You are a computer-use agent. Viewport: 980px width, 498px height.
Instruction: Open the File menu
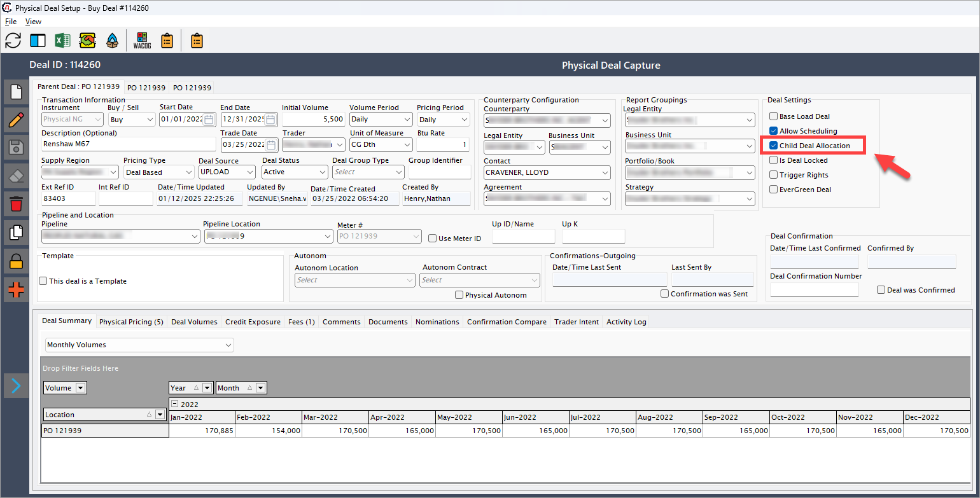pyautogui.click(x=11, y=22)
